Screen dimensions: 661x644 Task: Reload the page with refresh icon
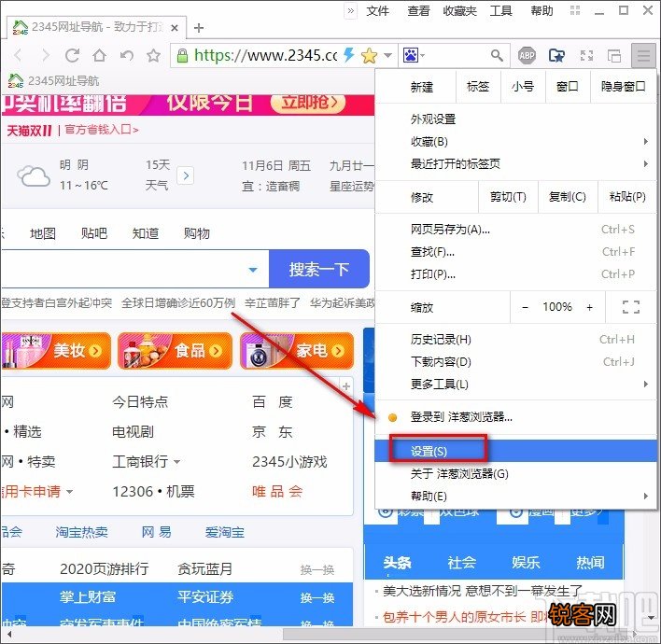(x=72, y=55)
